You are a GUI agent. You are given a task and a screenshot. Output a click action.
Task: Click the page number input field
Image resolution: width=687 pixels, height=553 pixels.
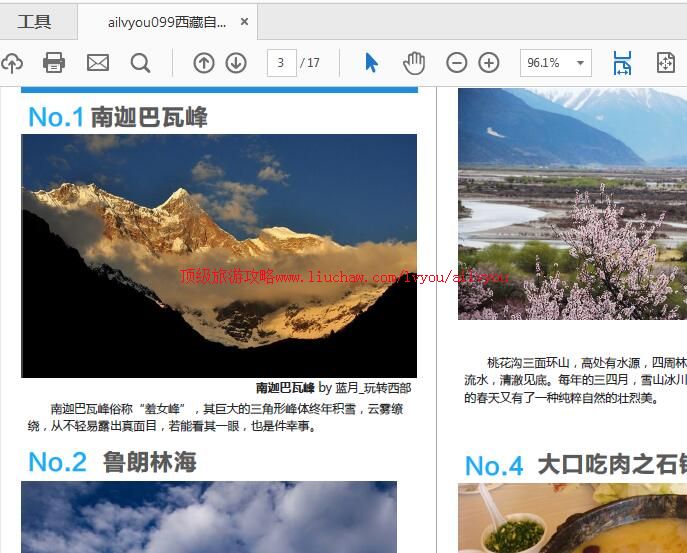[281, 63]
